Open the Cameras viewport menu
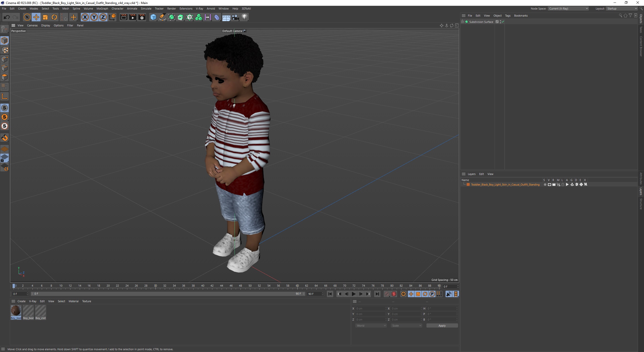This screenshot has width=644, height=352. pyautogui.click(x=32, y=25)
